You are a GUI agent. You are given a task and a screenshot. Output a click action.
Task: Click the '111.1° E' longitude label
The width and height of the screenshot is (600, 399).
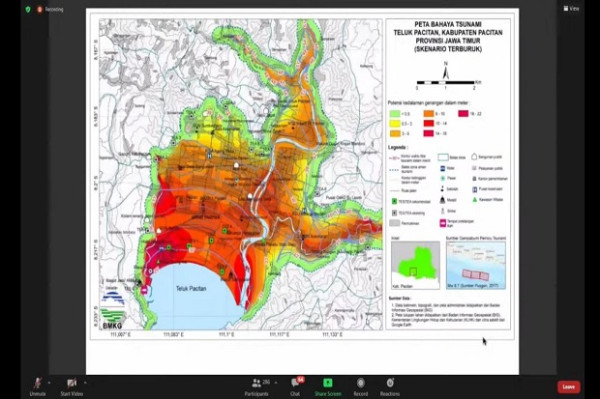click(226, 334)
